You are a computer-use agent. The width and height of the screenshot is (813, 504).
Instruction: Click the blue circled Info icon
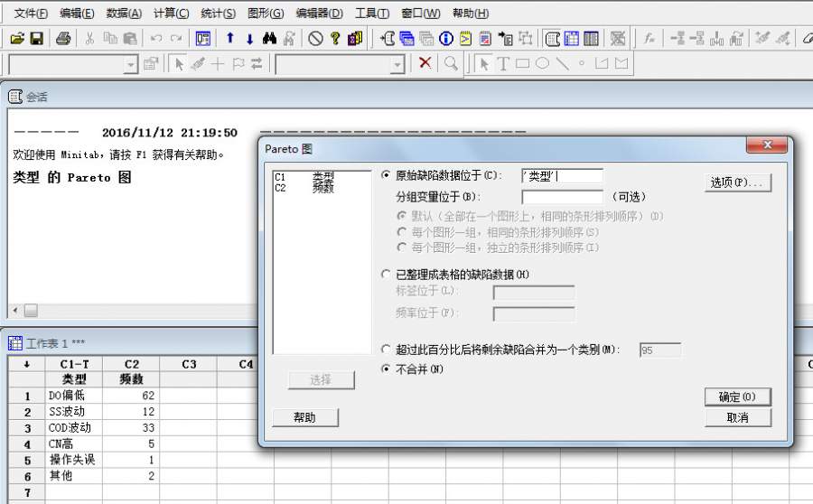point(446,38)
